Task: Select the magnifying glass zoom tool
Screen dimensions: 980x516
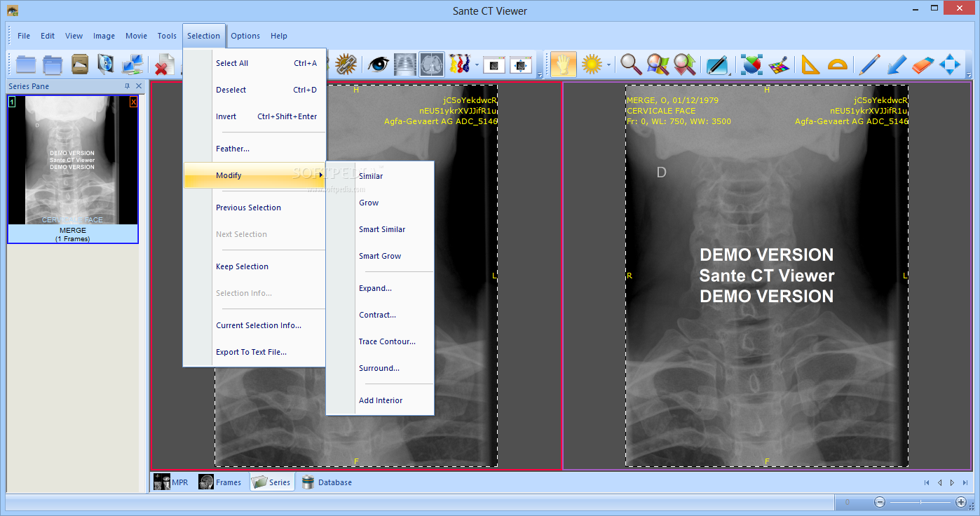Action: pyautogui.click(x=631, y=64)
